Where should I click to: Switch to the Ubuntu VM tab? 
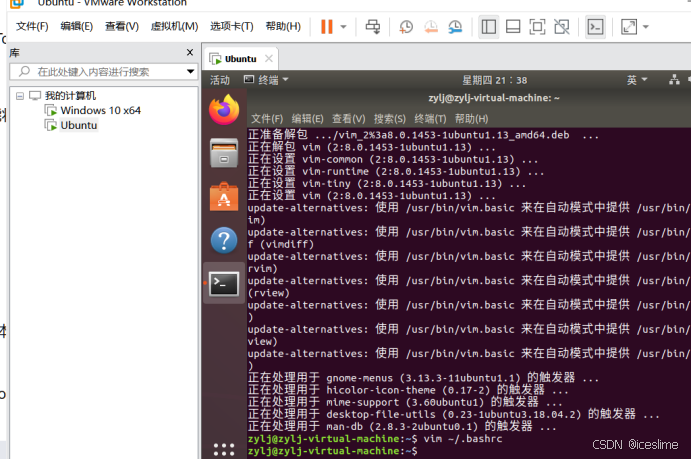pyautogui.click(x=240, y=59)
